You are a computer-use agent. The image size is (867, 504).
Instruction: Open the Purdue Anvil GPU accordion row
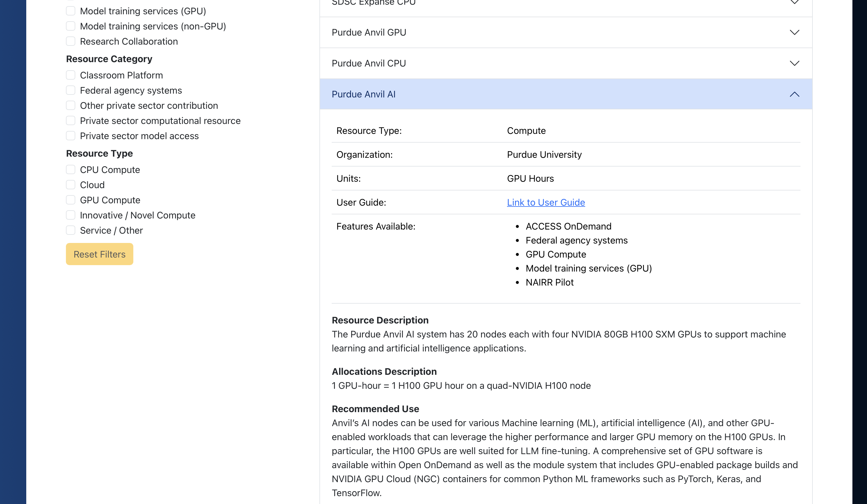(x=369, y=32)
